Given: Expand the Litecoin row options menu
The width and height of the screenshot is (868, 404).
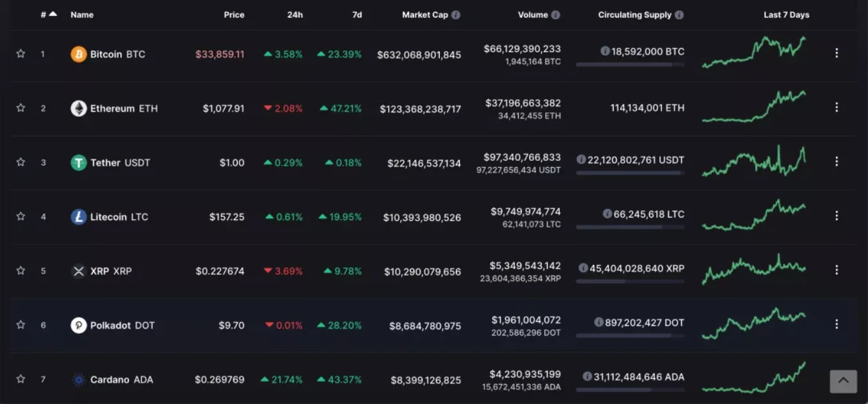Looking at the screenshot, I should click(x=836, y=216).
